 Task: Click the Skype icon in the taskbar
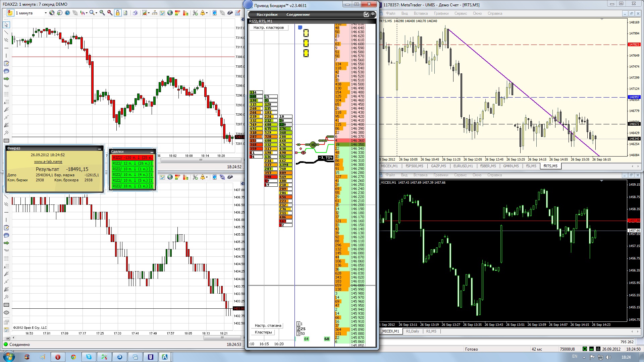(x=89, y=357)
